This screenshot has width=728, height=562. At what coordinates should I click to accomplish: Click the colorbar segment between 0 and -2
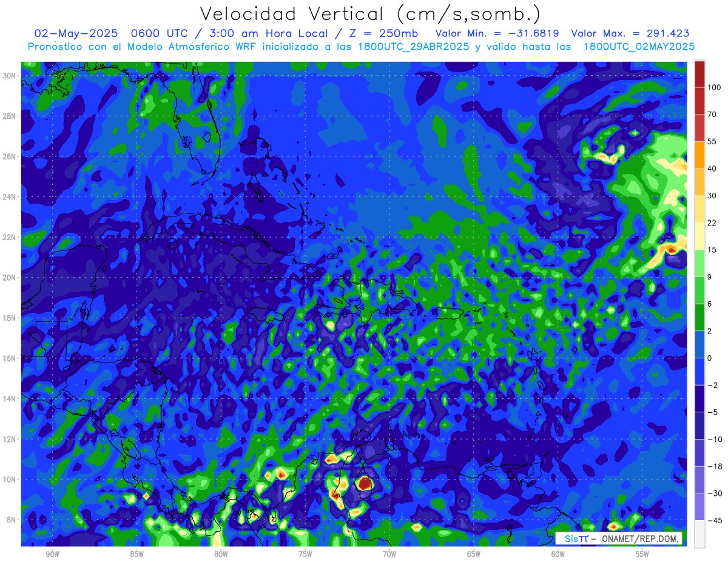pyautogui.click(x=699, y=371)
